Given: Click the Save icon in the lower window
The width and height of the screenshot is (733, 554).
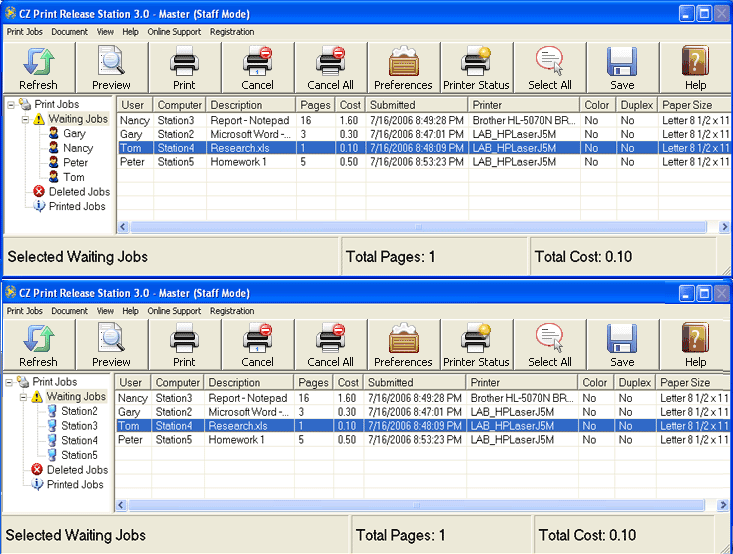Looking at the screenshot, I should pos(622,345).
